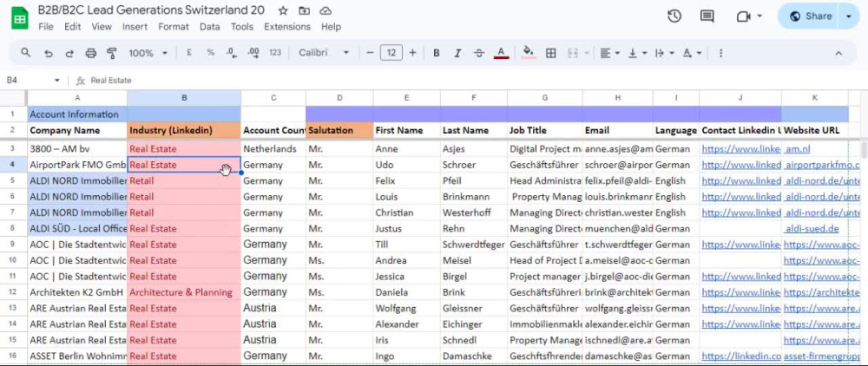View cloud save status icon
Screen dimensions: 868x366
[x=326, y=10]
